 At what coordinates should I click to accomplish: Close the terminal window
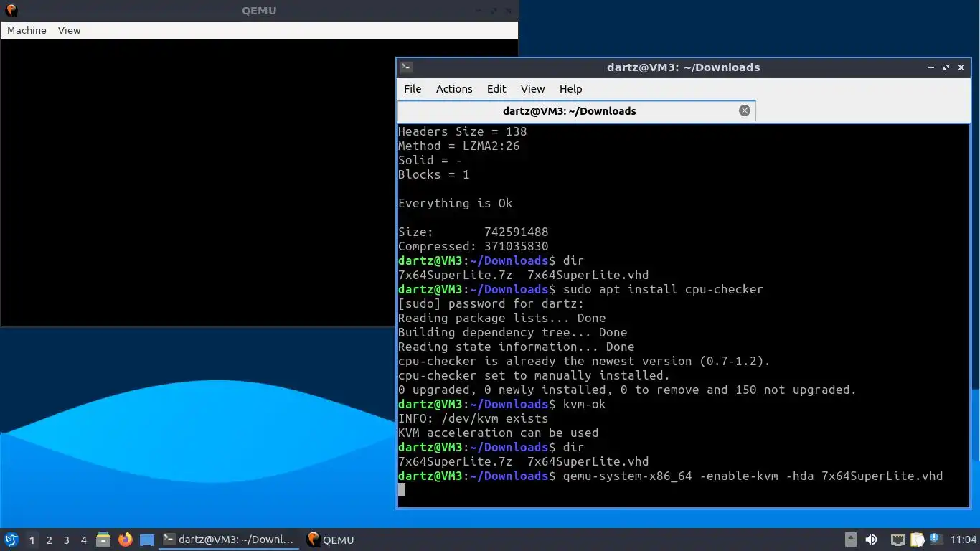961,67
